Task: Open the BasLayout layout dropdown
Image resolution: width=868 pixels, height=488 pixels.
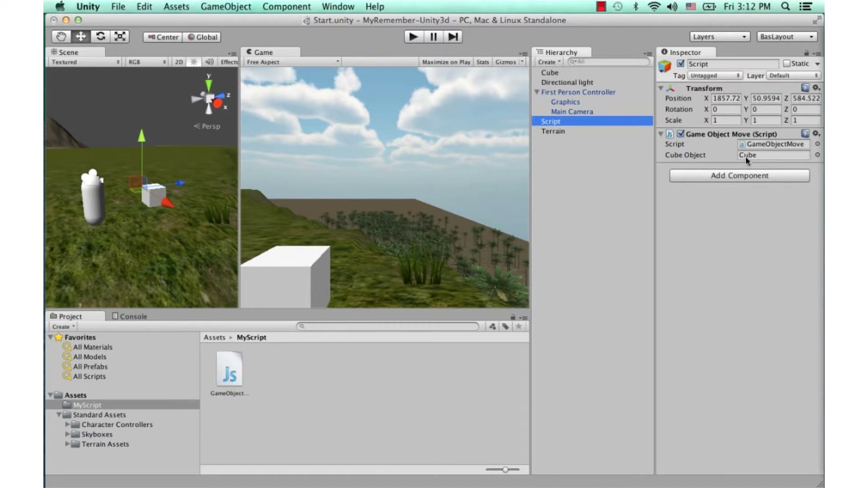Action: tap(787, 37)
